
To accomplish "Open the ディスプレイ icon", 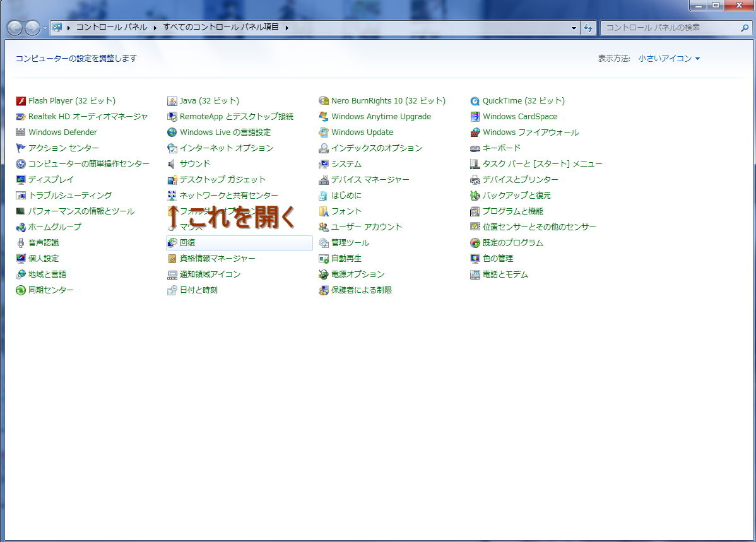I will point(20,179).
